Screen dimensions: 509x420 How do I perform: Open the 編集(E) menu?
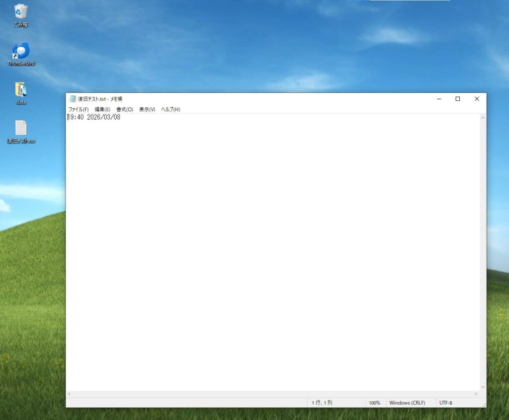pyautogui.click(x=102, y=109)
